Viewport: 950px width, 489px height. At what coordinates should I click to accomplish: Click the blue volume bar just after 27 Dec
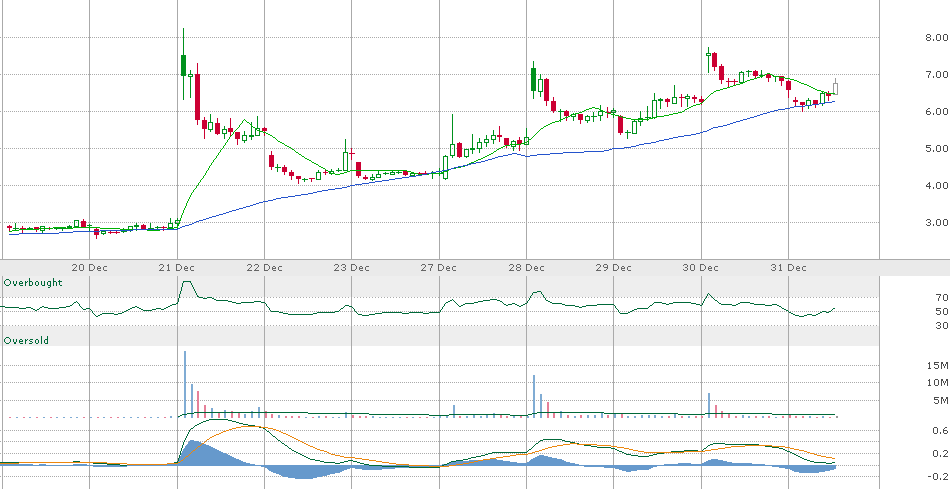[453, 411]
